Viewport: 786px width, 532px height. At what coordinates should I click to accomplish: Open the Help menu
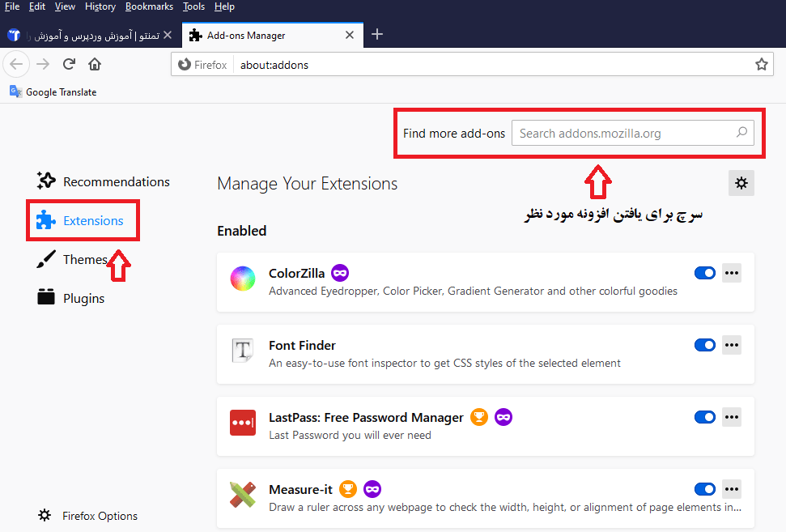point(224,6)
